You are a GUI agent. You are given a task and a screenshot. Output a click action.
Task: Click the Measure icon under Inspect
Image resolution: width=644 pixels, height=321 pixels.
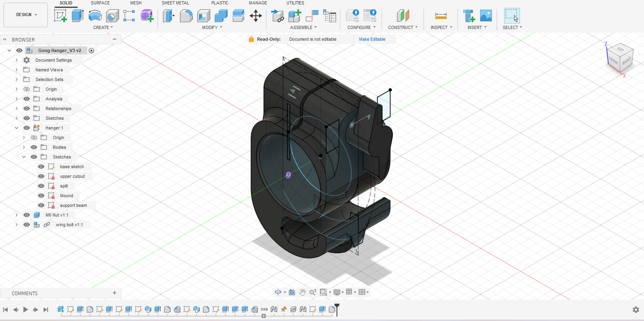441,16
